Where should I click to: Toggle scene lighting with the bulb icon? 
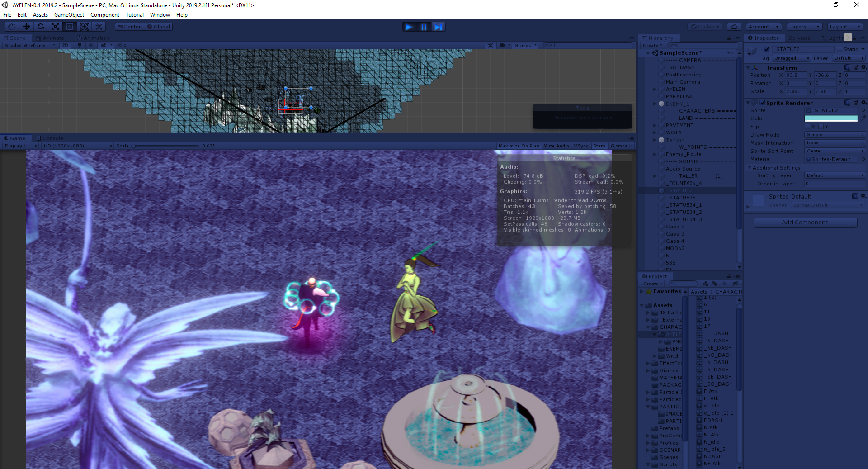point(80,45)
